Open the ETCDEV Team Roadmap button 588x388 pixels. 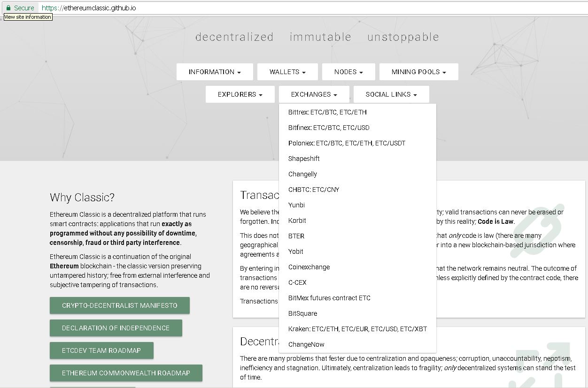(x=101, y=350)
